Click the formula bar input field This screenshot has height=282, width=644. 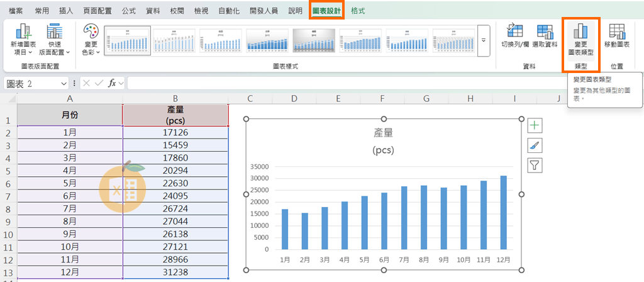click(377, 83)
